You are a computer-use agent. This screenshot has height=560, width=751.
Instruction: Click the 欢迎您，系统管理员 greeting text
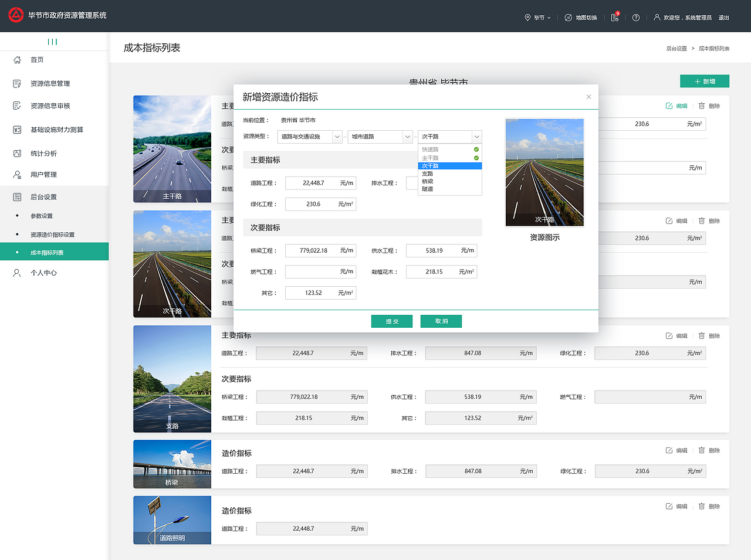coord(688,18)
